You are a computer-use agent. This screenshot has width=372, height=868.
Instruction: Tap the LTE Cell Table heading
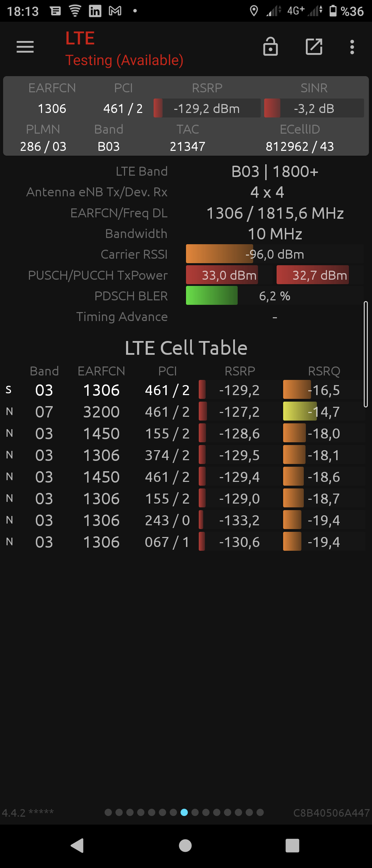click(x=186, y=348)
